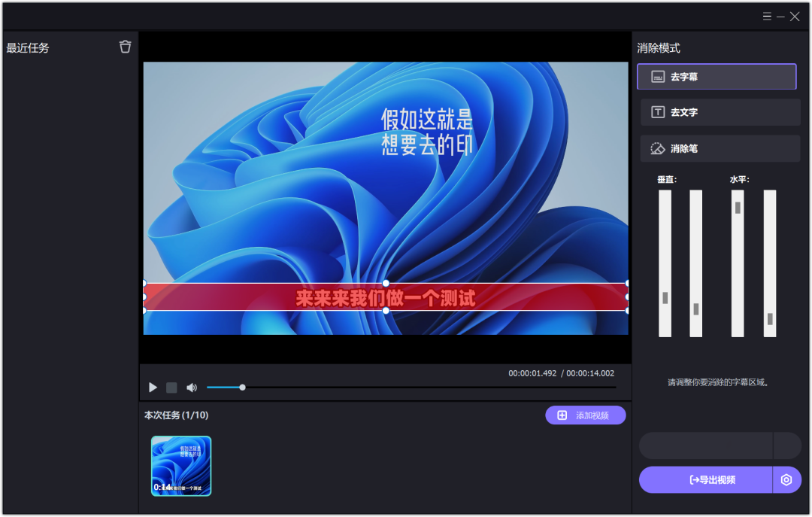The height and width of the screenshot is (517, 812).
Task: Click the 导出视频 export video button
Action: click(x=706, y=479)
